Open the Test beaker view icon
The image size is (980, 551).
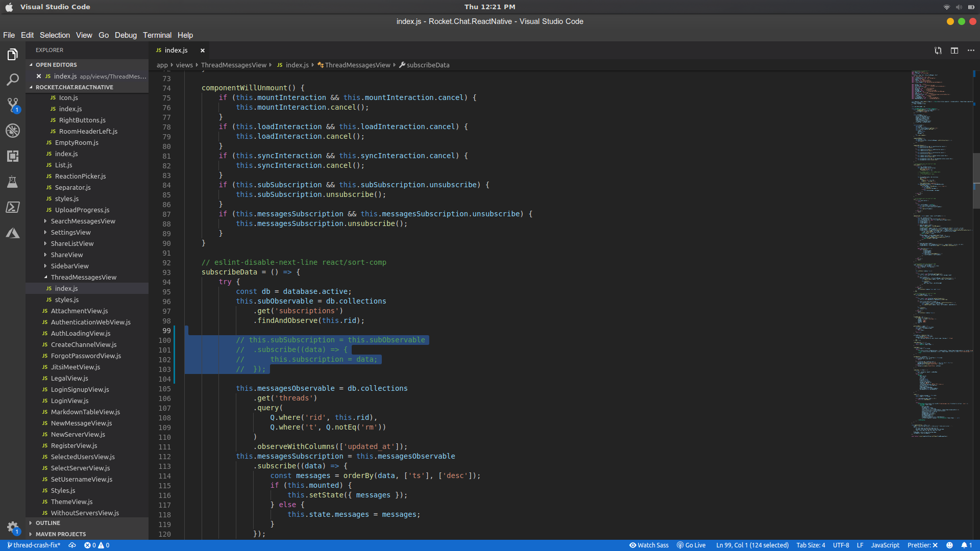(x=13, y=182)
